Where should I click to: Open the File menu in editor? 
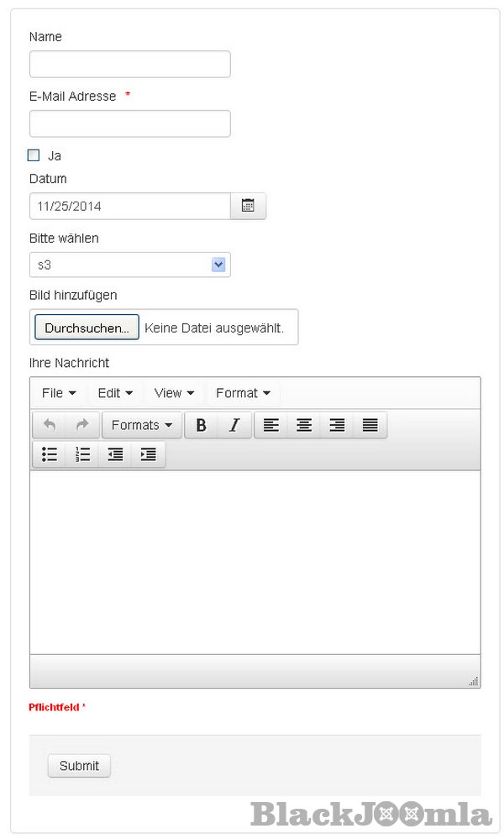(59, 393)
